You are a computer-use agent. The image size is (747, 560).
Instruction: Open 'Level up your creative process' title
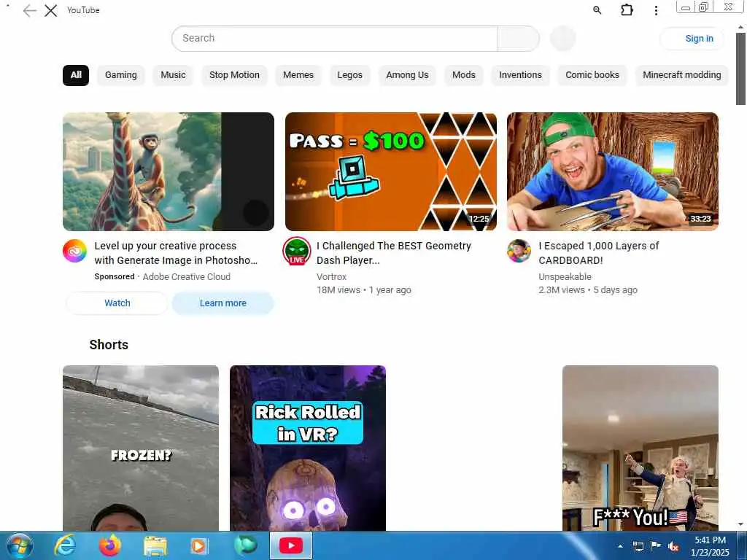[176, 253]
